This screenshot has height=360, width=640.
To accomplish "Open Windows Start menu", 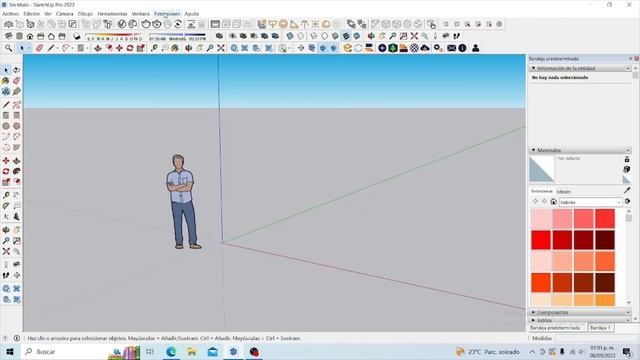I will click(x=10, y=351).
